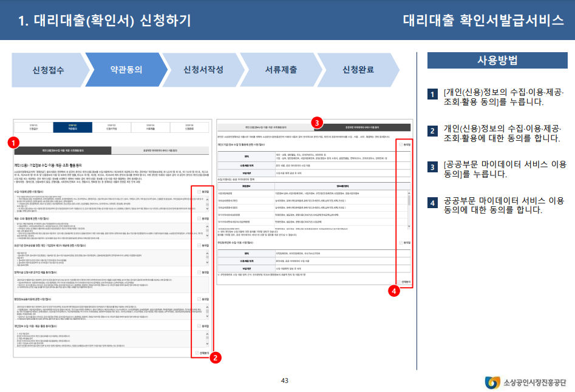The width and height of the screenshot is (575, 392).
Task: Click the 정책자금 신청서류 온라인 제출 동의(필수) label
Action: pos(36,272)
